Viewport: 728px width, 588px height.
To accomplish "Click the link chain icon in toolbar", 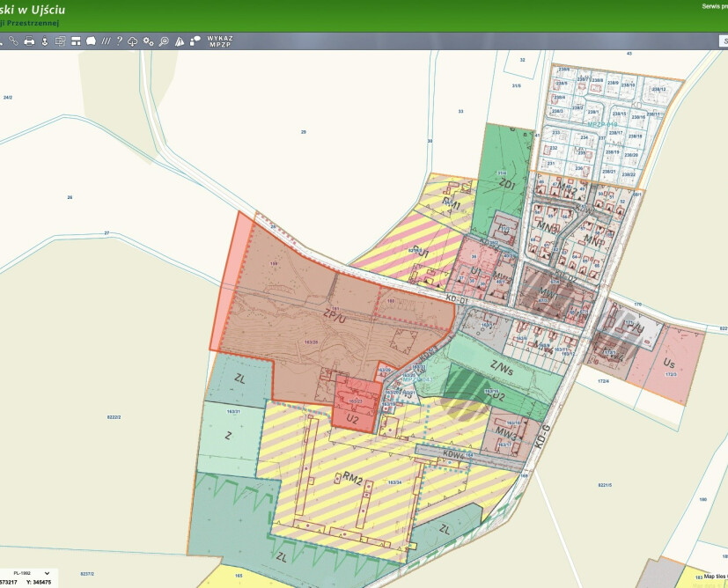I will click(x=13, y=41).
